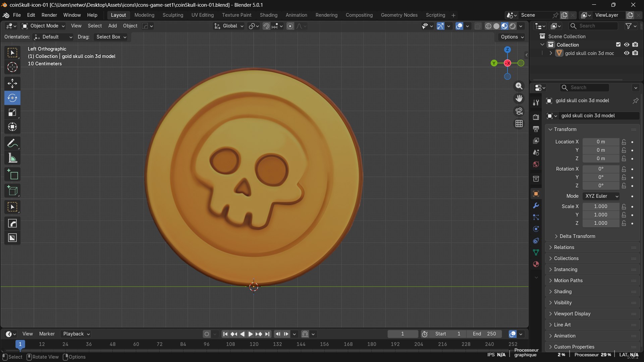The height and width of the screenshot is (362, 644).
Task: Toggle snapping magnet in header
Action: [266, 26]
